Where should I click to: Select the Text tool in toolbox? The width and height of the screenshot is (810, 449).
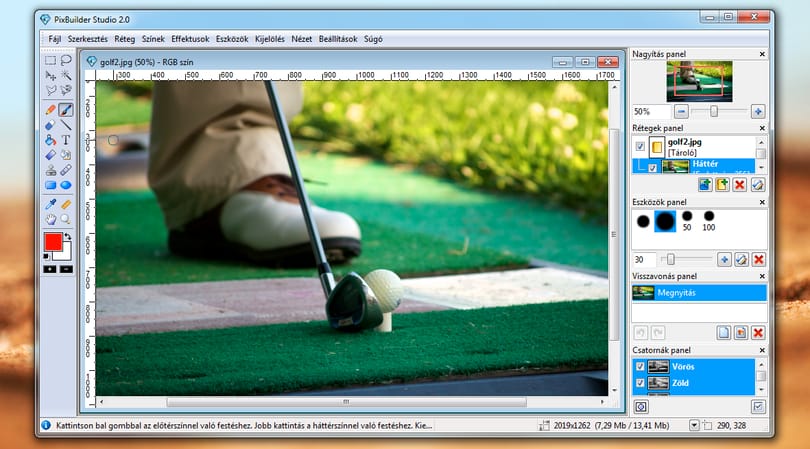(66, 140)
